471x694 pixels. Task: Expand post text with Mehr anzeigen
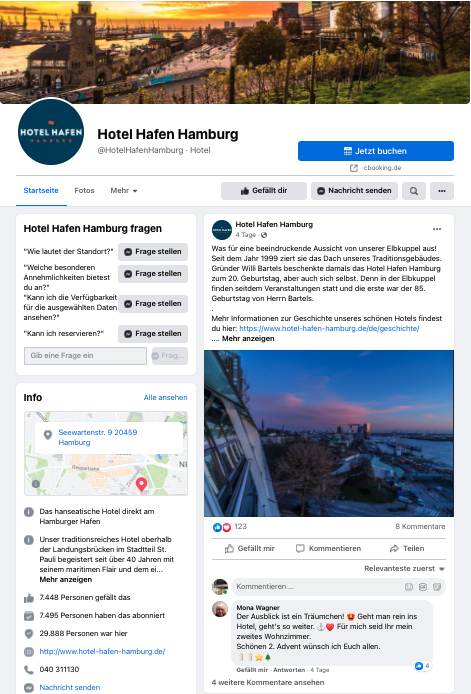[248, 338]
